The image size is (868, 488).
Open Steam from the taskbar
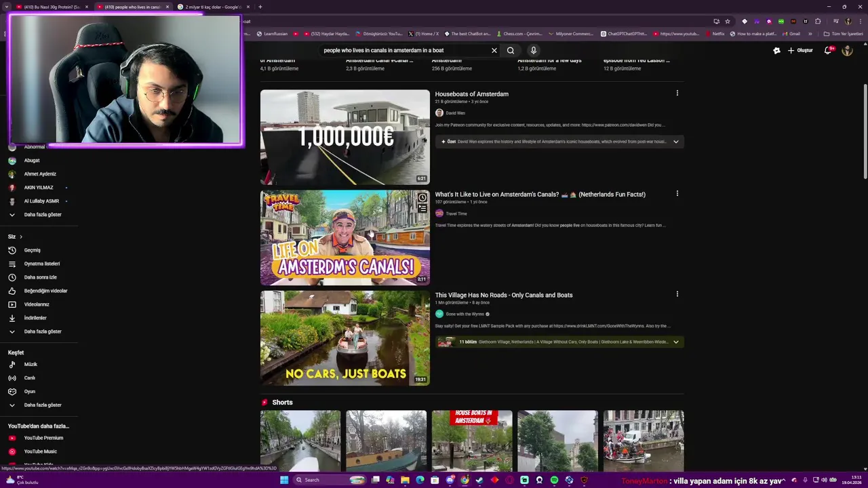[x=479, y=480]
